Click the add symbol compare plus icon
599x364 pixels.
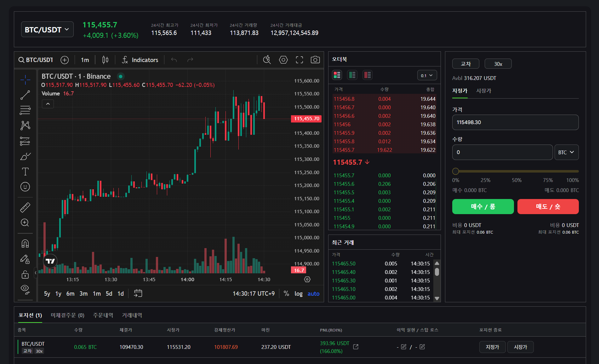coord(65,60)
